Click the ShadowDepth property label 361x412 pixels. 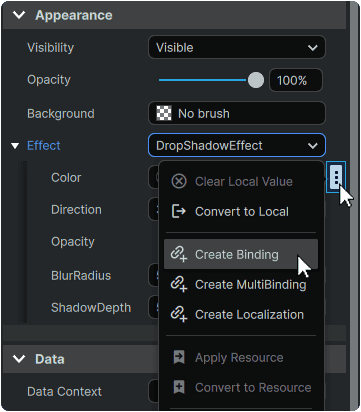91,308
